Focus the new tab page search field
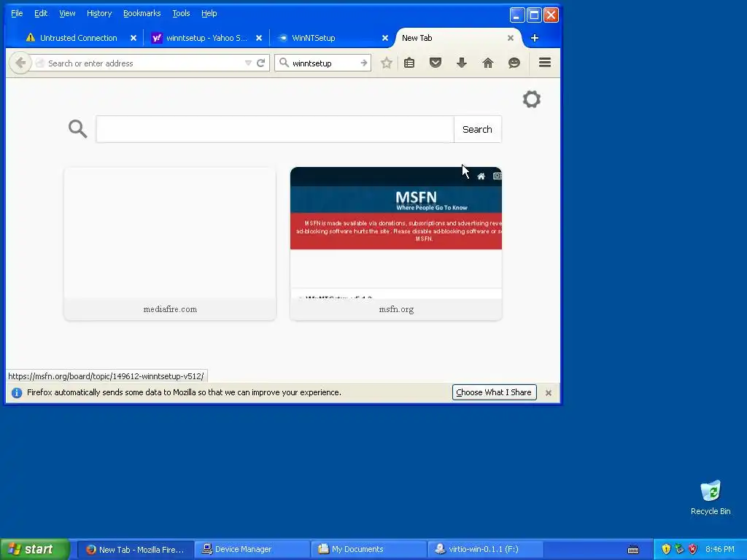This screenshot has width=747, height=560. click(275, 129)
